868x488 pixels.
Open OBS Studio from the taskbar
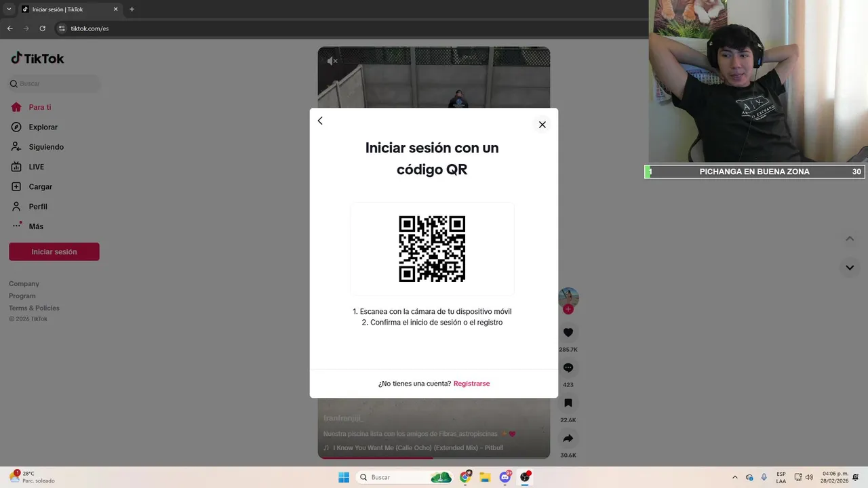click(x=525, y=477)
